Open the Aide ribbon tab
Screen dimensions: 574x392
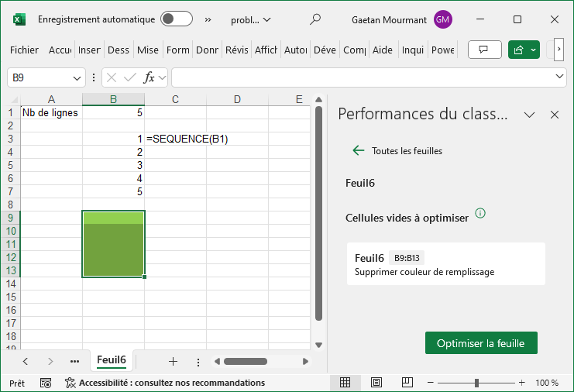pyautogui.click(x=382, y=50)
